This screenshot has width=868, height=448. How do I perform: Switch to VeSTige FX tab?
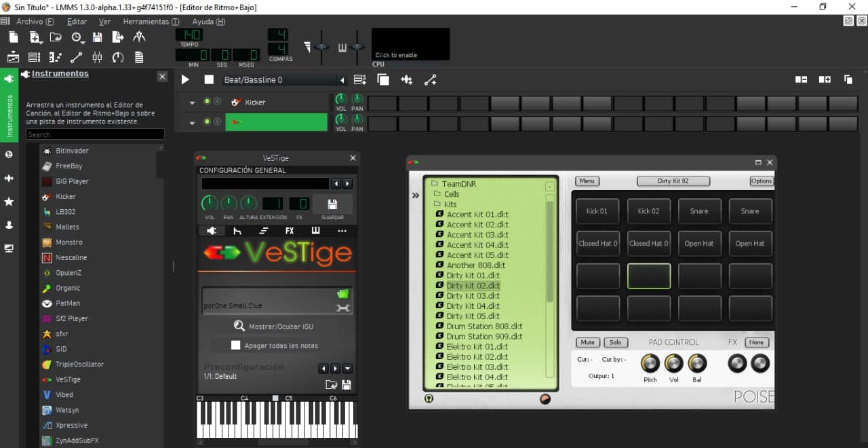(x=290, y=231)
